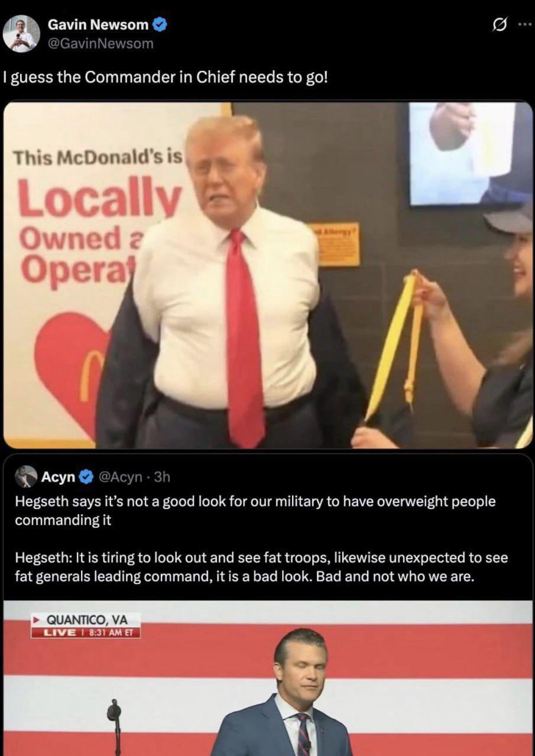Click the QUANTICO, VA location label

pos(86,620)
